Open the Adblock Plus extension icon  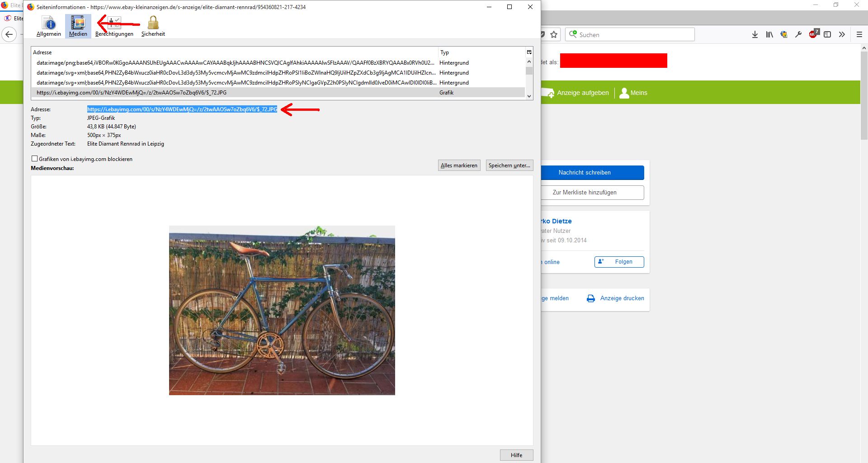pyautogui.click(x=813, y=34)
